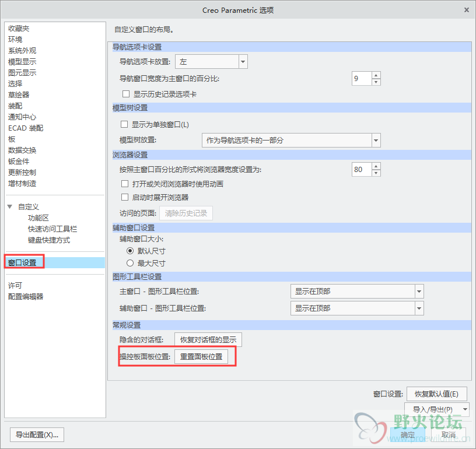Click 清除历史记录 button
476x449 pixels.
tap(185, 213)
